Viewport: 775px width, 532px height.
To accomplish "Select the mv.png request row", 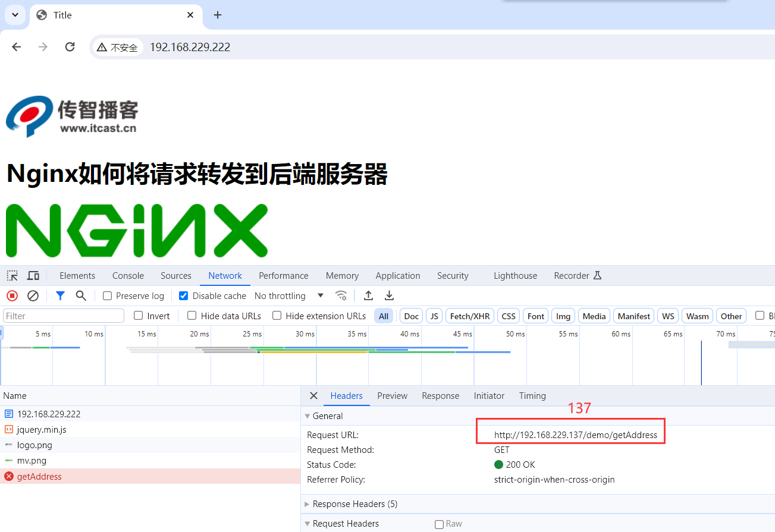I will click(x=150, y=460).
